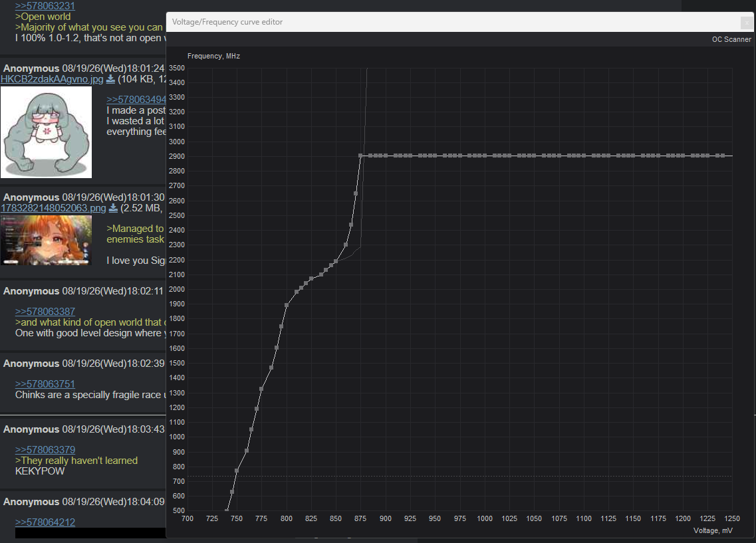756x543 pixels.
Task: Click the Anonymous name on the 18:01:24 post
Action: (x=31, y=68)
